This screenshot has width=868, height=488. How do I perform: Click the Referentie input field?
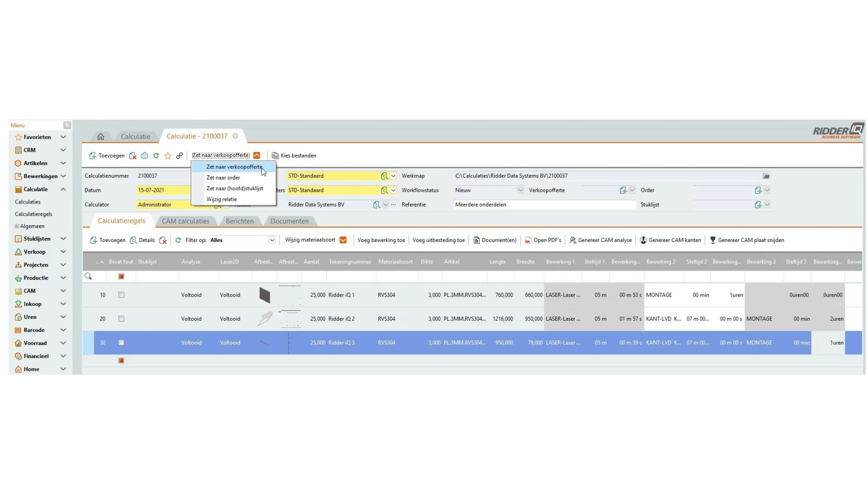tap(545, 205)
